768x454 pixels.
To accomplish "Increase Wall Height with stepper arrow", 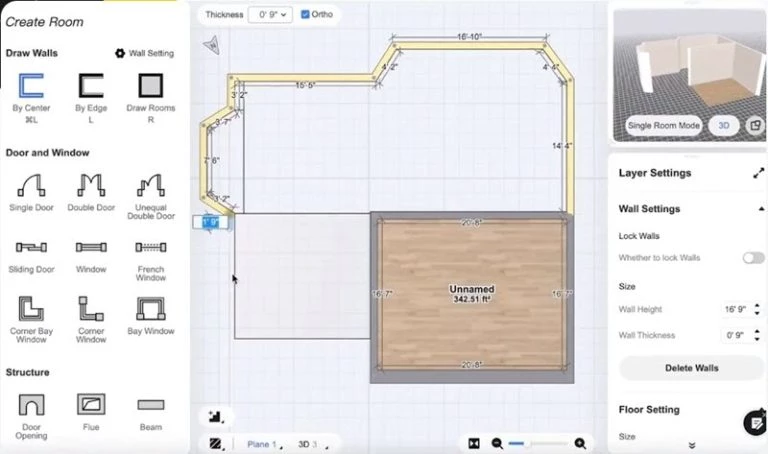I will [x=757, y=306].
